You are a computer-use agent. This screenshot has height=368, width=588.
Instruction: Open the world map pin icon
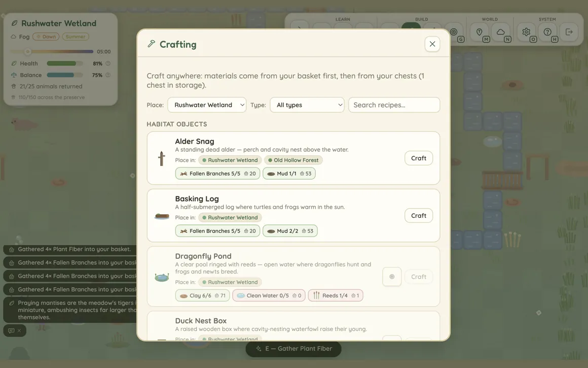(479, 32)
